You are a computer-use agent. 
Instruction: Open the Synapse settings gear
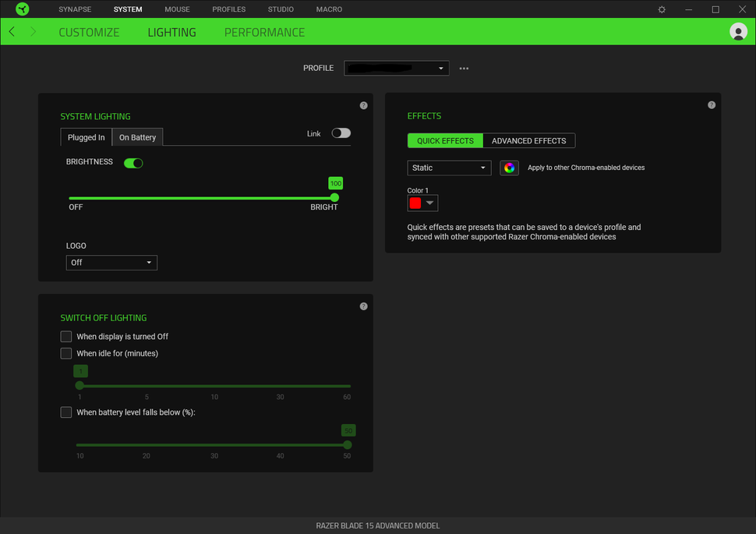(x=661, y=9)
